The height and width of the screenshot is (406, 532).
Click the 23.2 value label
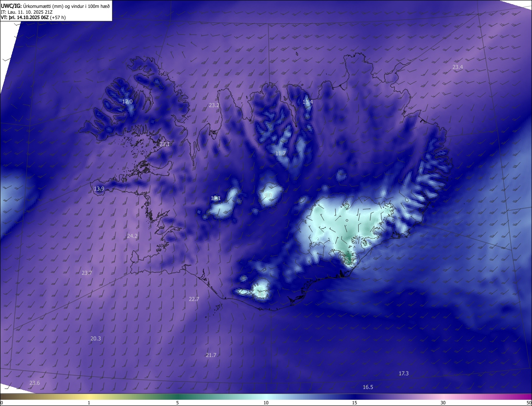[214, 106]
